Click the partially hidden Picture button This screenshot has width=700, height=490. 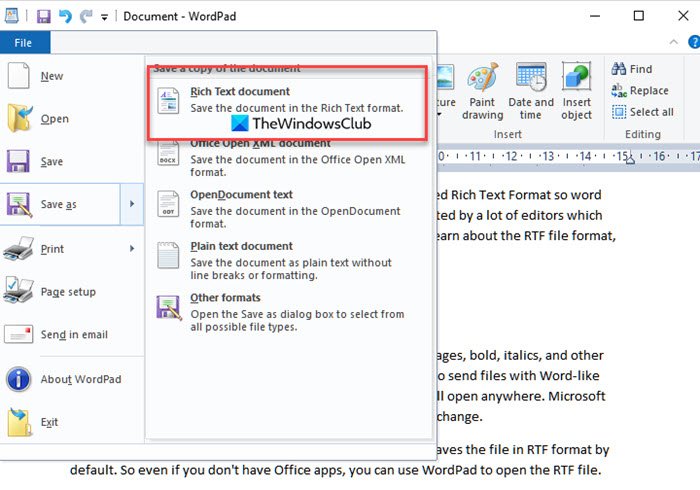[446, 91]
